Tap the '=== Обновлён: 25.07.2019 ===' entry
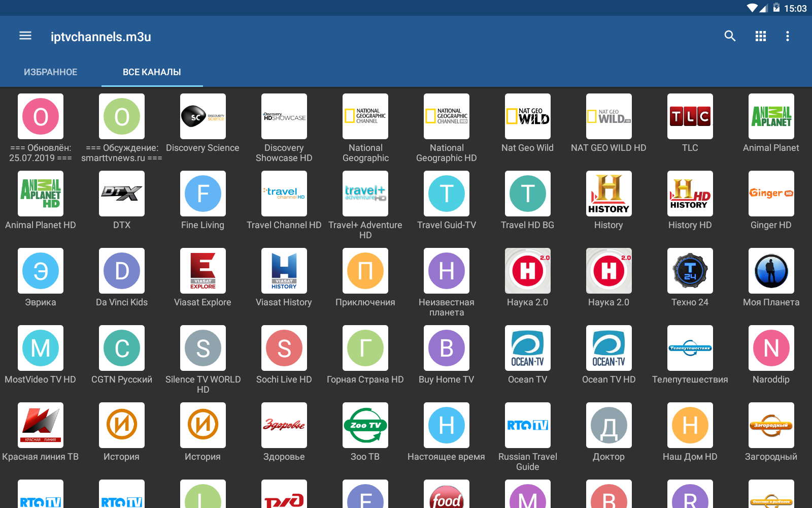 [x=41, y=116]
